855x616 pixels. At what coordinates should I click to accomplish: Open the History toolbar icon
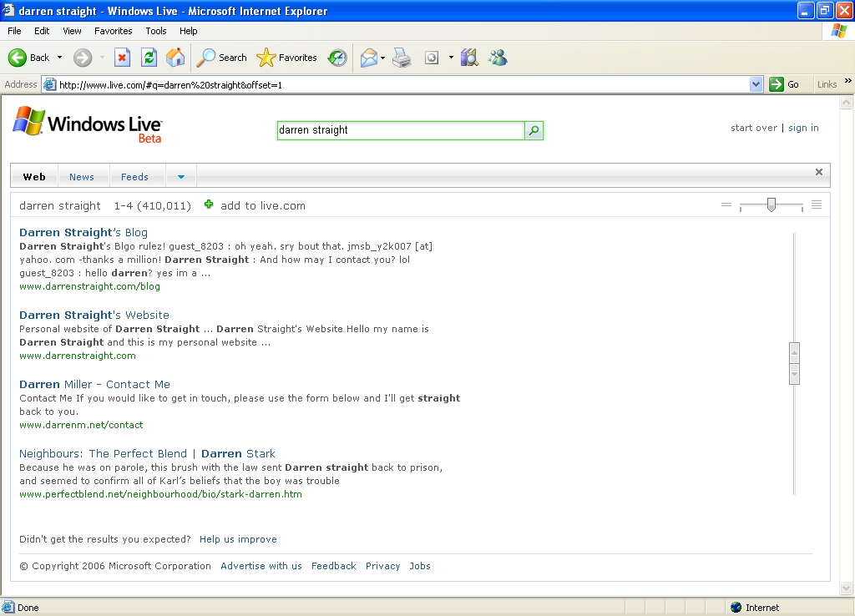coord(337,58)
